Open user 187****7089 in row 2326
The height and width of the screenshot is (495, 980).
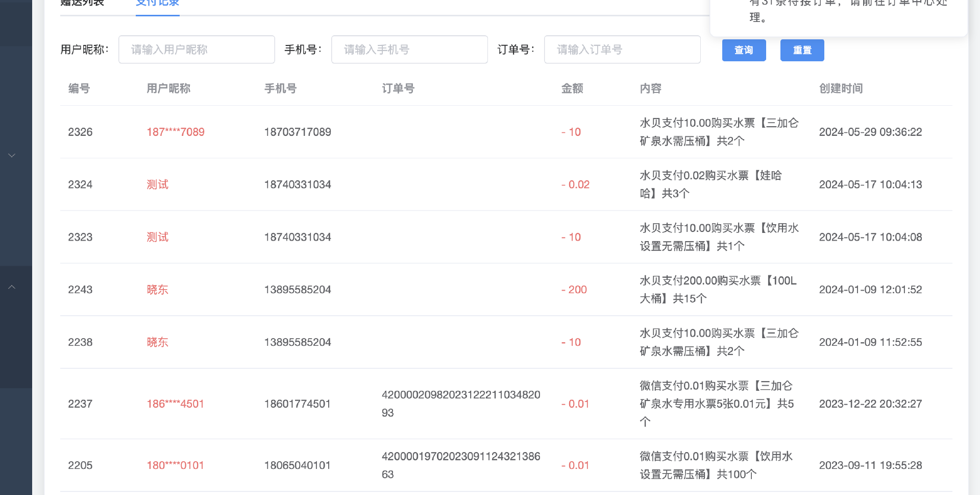click(x=176, y=132)
